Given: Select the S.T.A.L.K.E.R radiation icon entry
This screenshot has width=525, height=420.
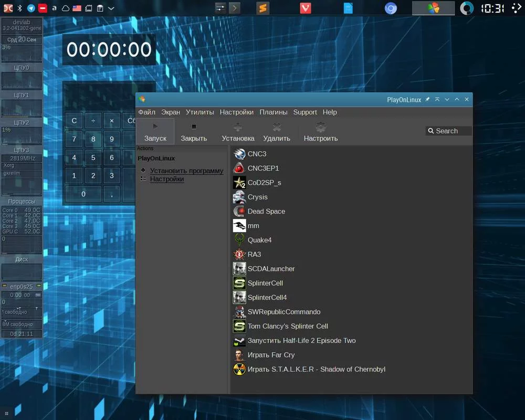Looking at the screenshot, I should [x=239, y=369].
